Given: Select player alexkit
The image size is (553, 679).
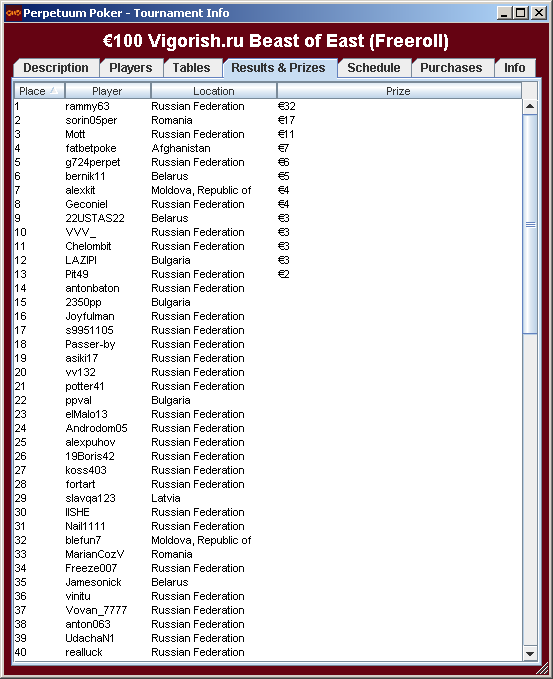Looking at the screenshot, I should 80,190.
